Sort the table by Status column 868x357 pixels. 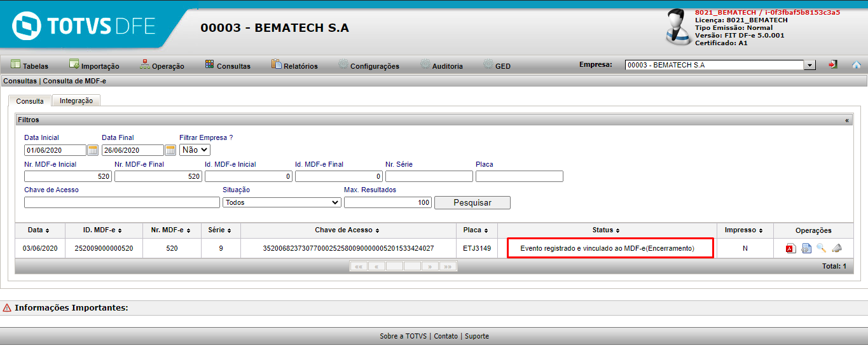[606, 230]
